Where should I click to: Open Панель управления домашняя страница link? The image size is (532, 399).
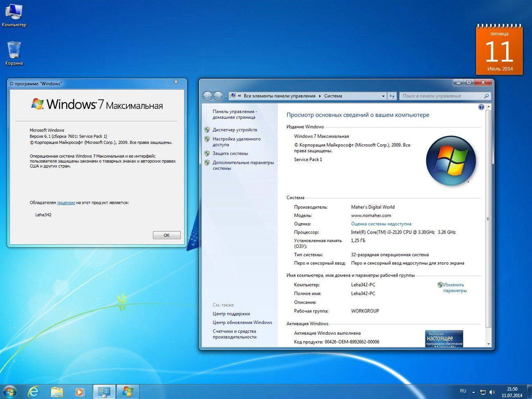click(234, 114)
